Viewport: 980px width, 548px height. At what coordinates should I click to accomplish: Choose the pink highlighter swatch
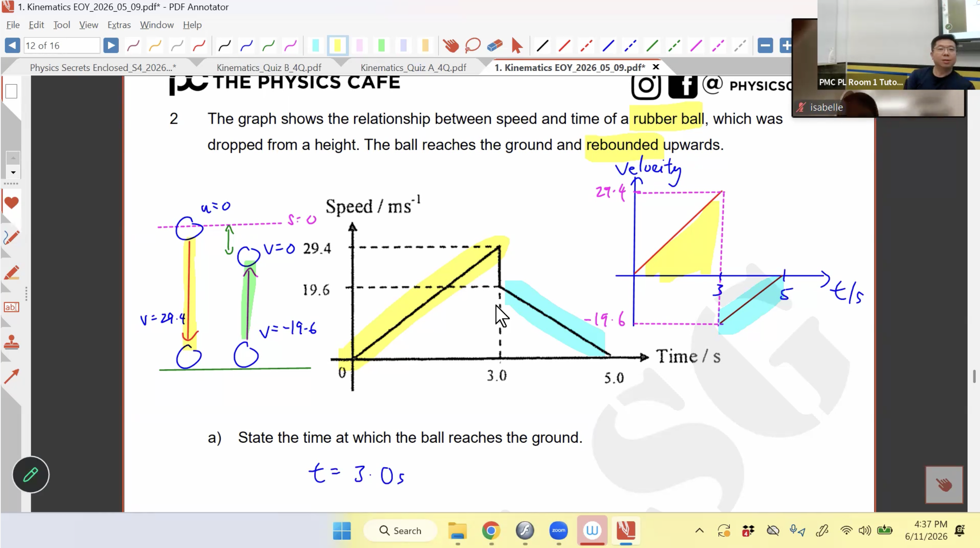point(360,45)
